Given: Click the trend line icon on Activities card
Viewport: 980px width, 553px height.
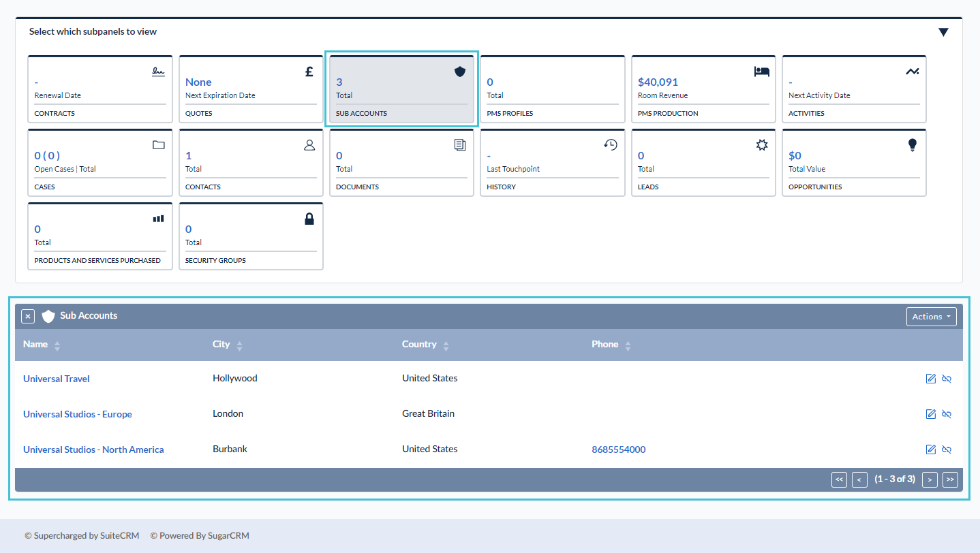Looking at the screenshot, I should click(x=913, y=72).
